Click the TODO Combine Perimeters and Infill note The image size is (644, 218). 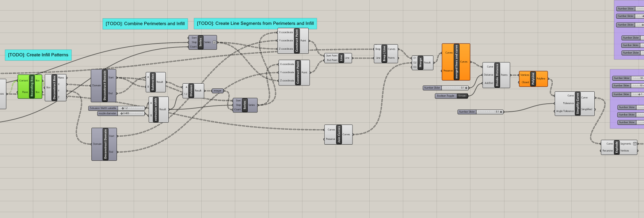[x=145, y=24]
